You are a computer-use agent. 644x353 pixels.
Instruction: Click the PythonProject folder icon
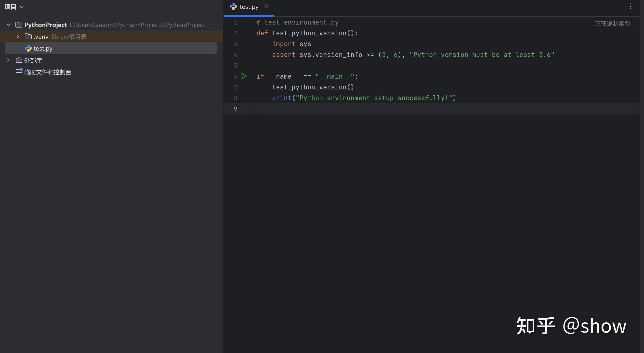[19, 25]
